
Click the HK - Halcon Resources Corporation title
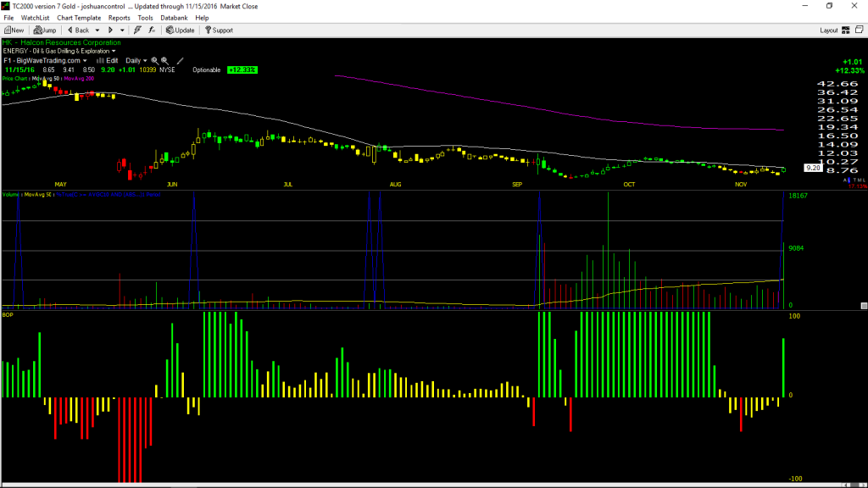pyautogui.click(x=61, y=42)
